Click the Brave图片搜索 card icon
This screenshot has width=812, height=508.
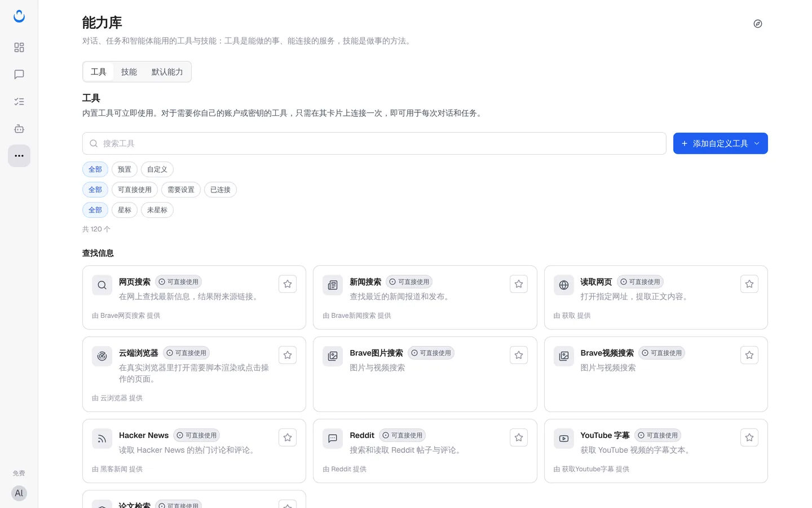333,356
